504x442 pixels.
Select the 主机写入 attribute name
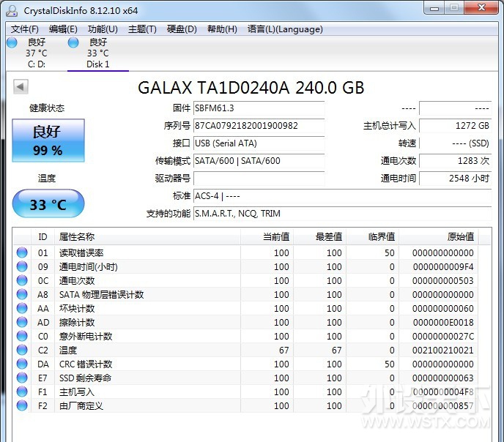click(x=77, y=392)
